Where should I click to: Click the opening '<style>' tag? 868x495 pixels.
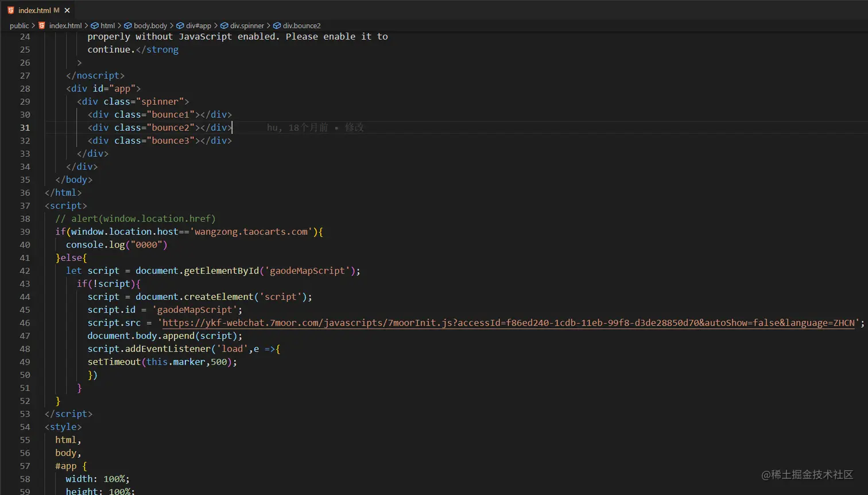pyautogui.click(x=63, y=427)
